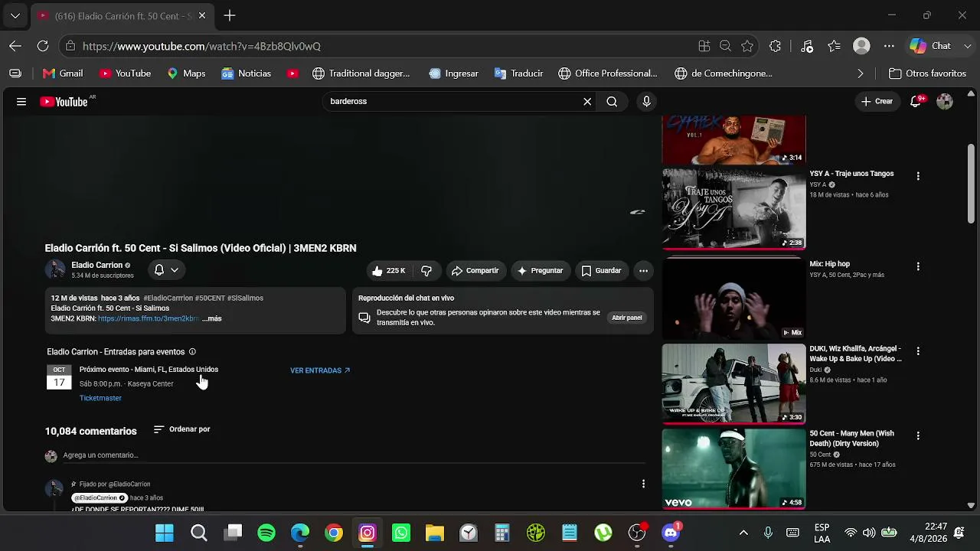The height and width of the screenshot is (551, 980).
Task: Open menu for Mix: Hip hop
Action: tap(918, 266)
